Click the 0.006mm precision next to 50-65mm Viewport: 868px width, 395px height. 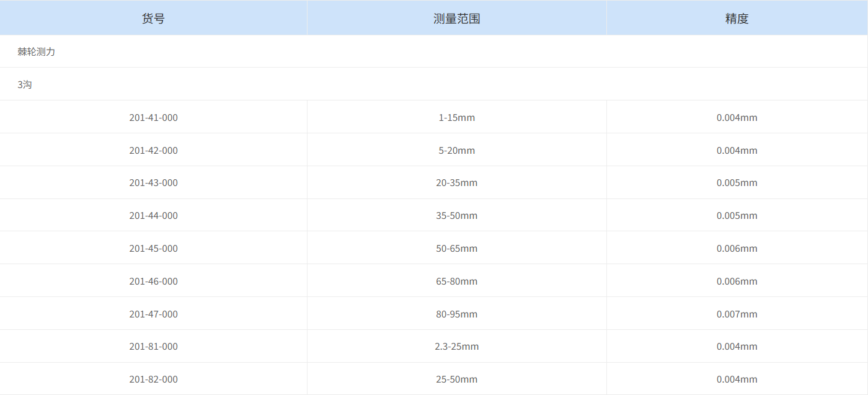pos(738,248)
